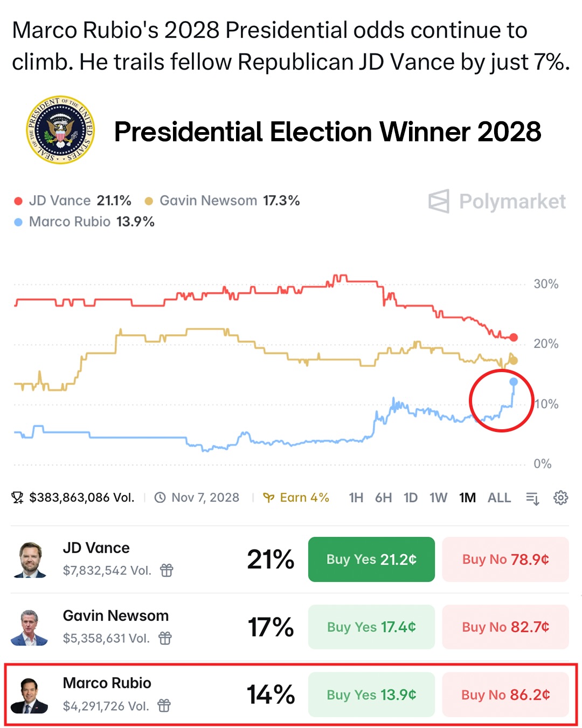The width and height of the screenshot is (582, 728).
Task: Click the red JD Vance legend dot
Action: (18, 201)
